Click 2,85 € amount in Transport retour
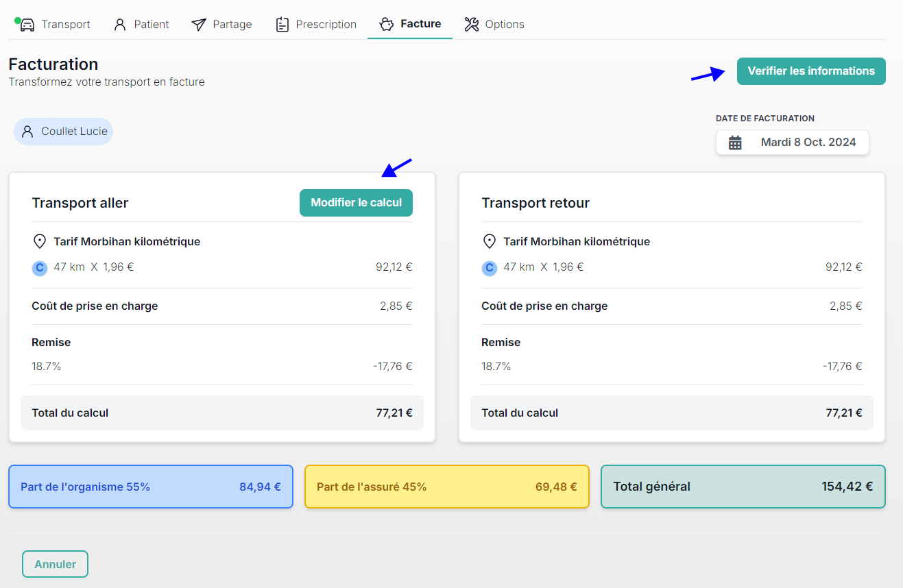Viewport: 903px width, 588px height. (x=846, y=306)
